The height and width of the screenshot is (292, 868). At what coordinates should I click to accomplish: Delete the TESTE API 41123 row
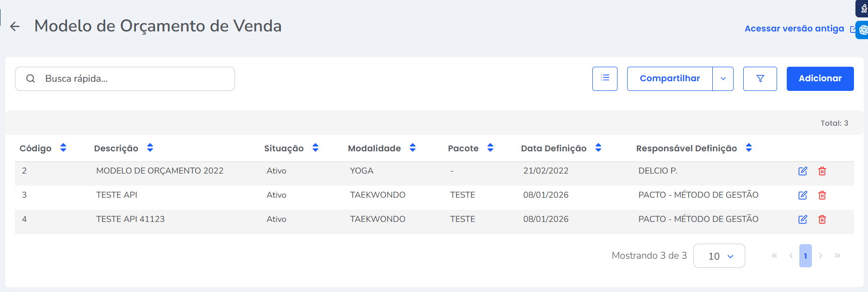click(822, 219)
